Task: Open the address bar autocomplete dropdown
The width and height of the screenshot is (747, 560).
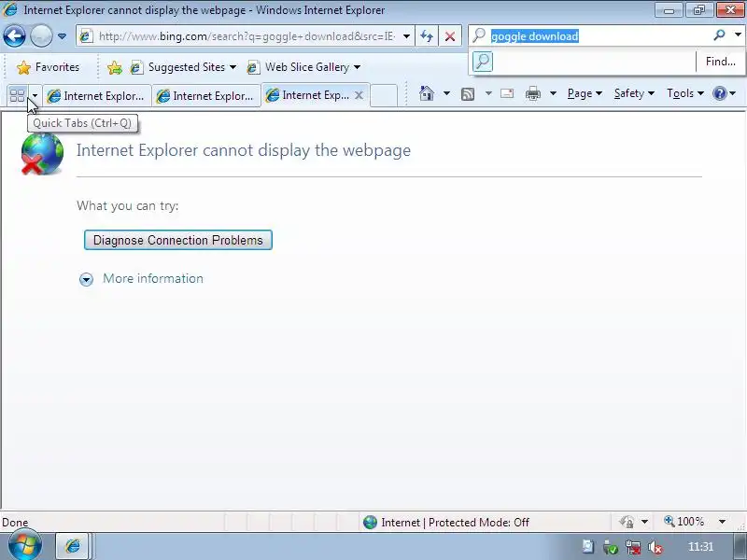Action: coord(406,36)
